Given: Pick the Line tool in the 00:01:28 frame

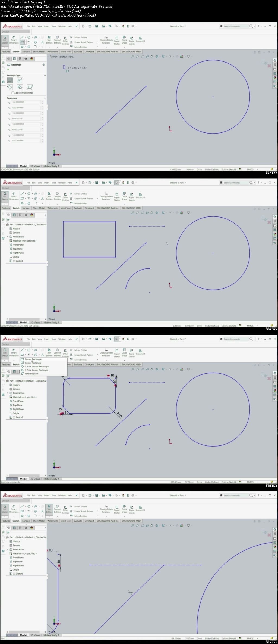Looking at the screenshot, I should pyautogui.click(x=22, y=37).
